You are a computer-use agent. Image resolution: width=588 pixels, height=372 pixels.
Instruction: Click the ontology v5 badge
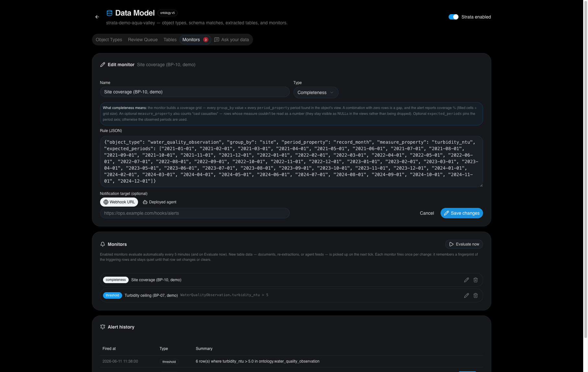tap(167, 13)
